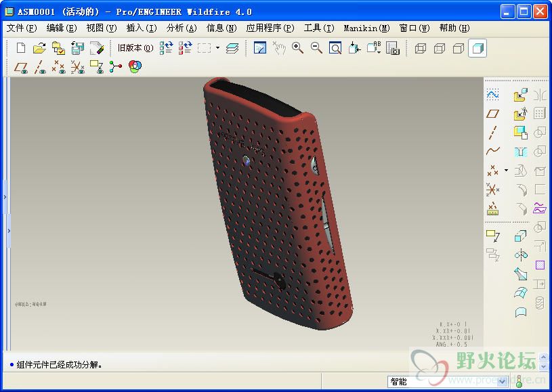Viewport: 552px width, 392px height.
Task: Open an existing file via folder icon
Action: pos(39,48)
